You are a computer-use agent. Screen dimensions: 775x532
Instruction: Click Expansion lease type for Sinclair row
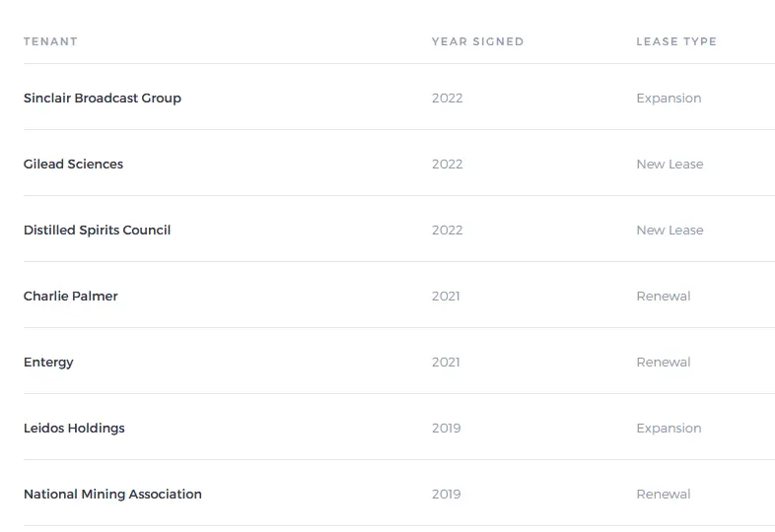click(x=669, y=99)
